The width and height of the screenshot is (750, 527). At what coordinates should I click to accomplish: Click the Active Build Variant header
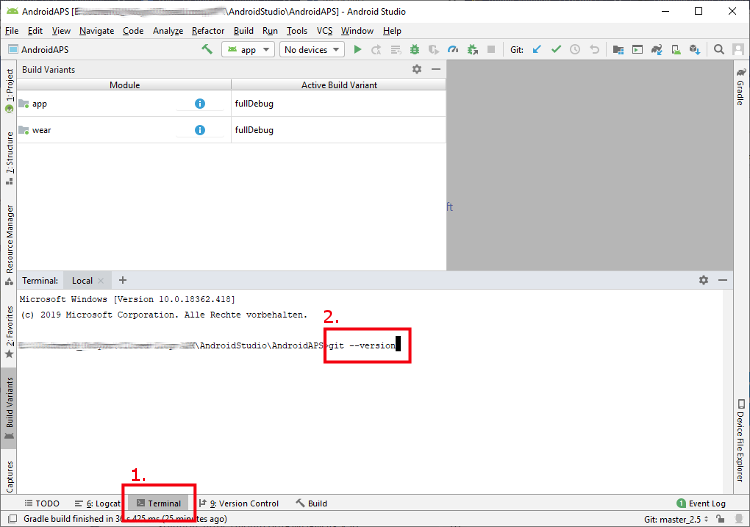[339, 85]
